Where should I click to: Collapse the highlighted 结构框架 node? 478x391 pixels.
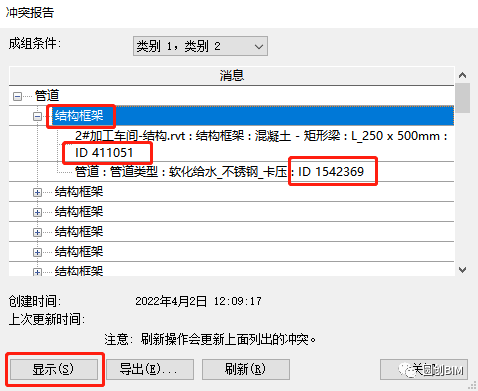click(37, 116)
